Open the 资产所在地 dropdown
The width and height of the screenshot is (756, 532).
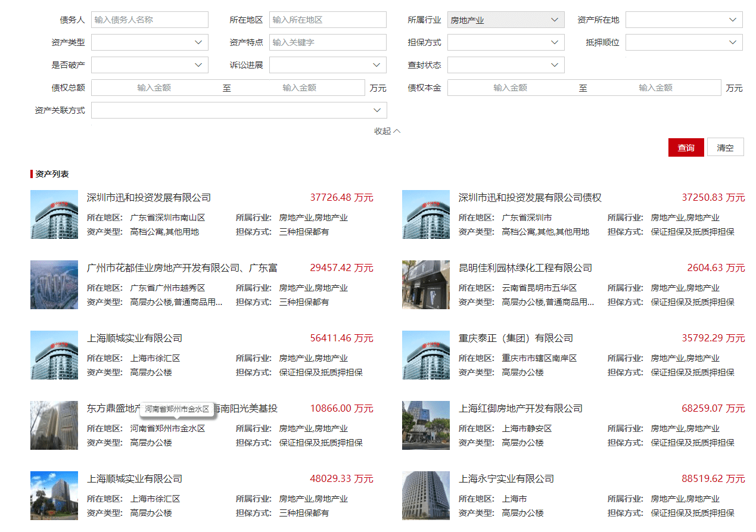pos(684,20)
